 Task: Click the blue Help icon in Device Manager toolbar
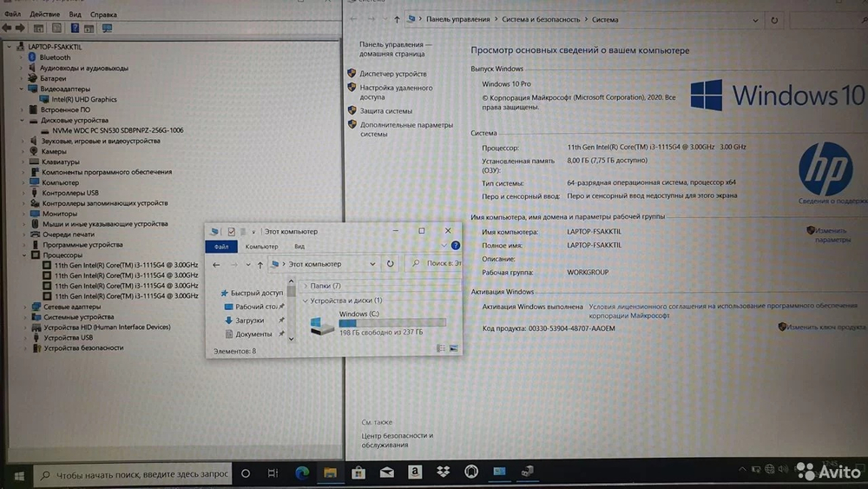point(75,28)
